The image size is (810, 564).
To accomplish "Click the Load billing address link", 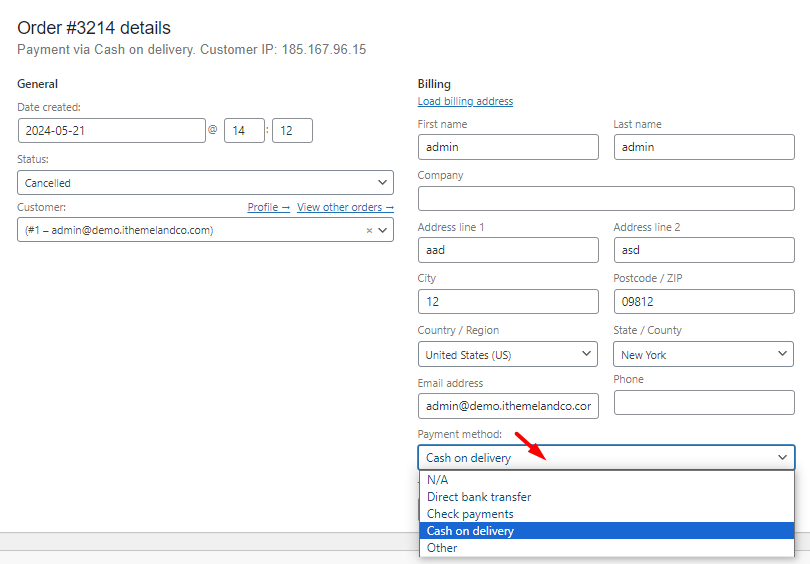I will coord(465,101).
